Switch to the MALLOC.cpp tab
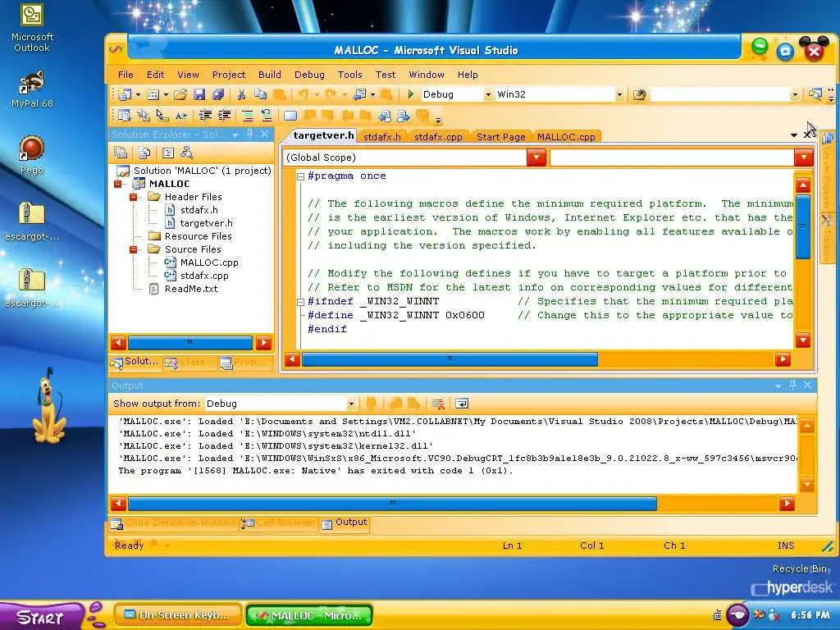The width and height of the screenshot is (840, 630). pyautogui.click(x=566, y=137)
